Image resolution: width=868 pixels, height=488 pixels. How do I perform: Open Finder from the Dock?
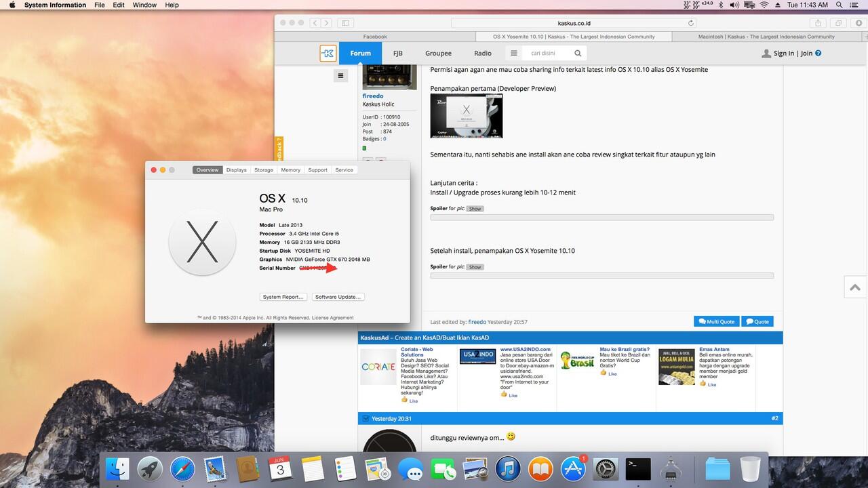[x=117, y=469]
